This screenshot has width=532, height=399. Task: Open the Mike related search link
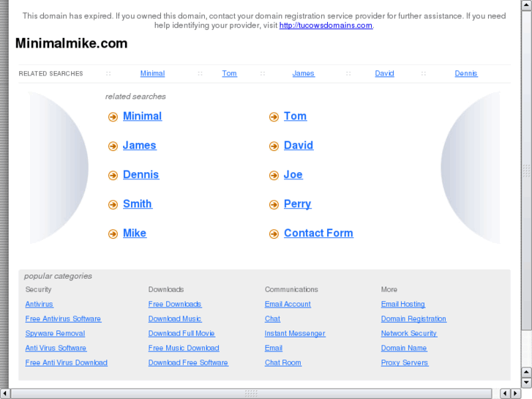point(135,233)
